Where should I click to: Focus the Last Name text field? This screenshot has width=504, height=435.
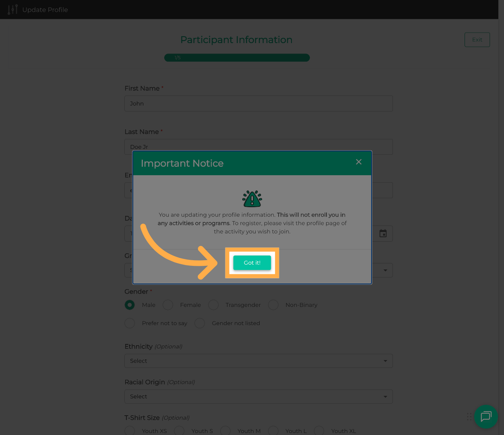258,145
